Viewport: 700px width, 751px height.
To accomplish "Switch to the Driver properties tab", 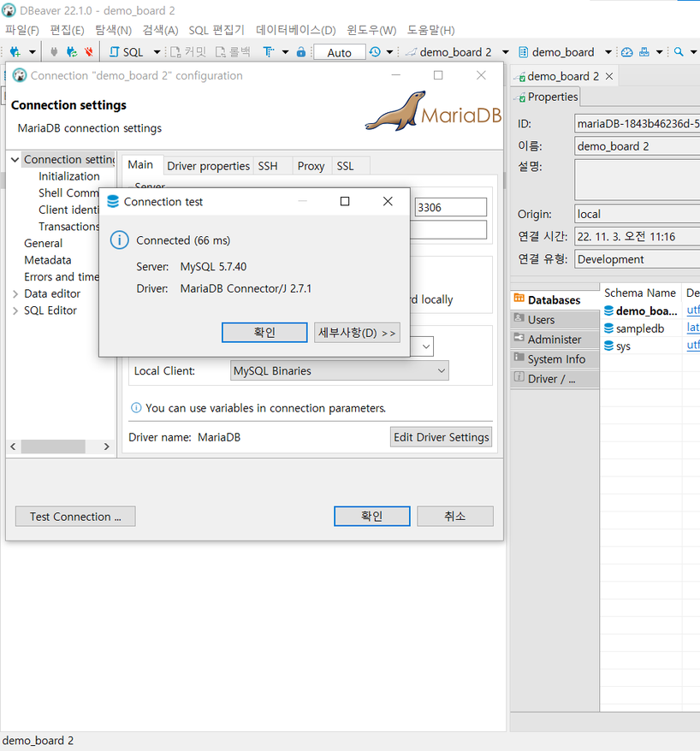I will coord(209,166).
